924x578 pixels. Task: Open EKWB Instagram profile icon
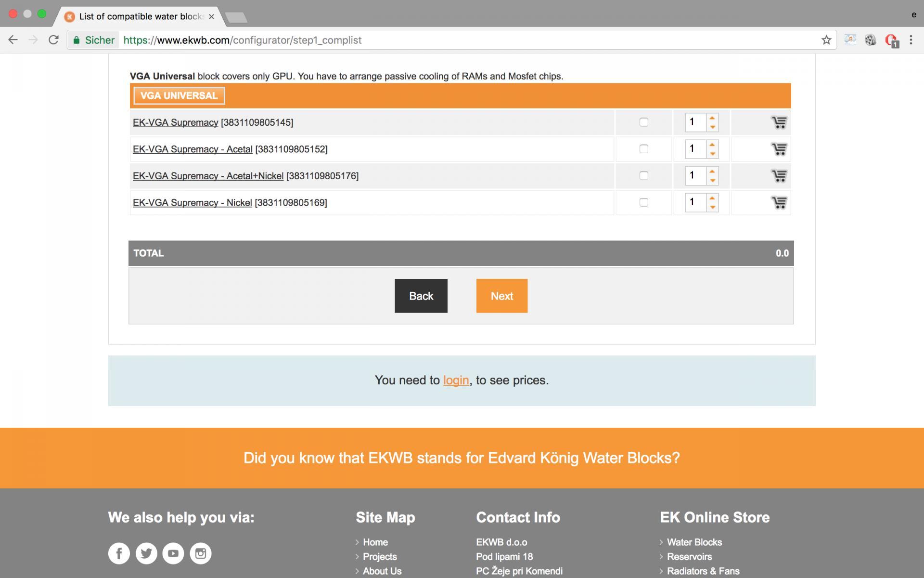click(201, 553)
